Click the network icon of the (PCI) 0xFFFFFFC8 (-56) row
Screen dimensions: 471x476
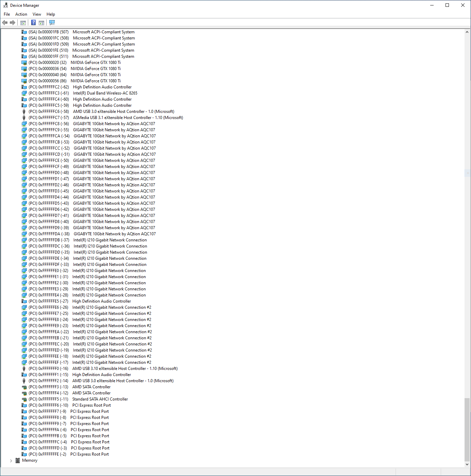(24, 124)
